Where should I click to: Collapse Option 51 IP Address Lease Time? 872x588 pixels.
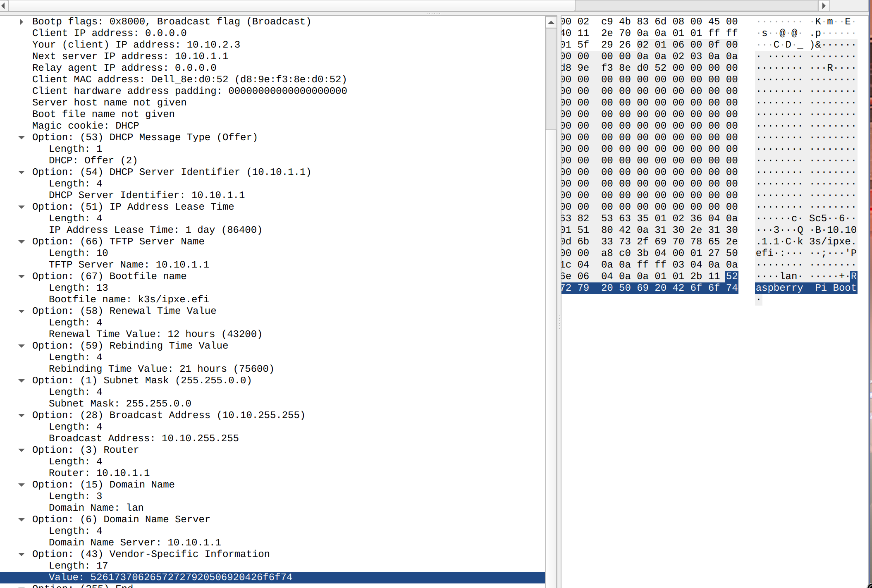[x=21, y=207]
